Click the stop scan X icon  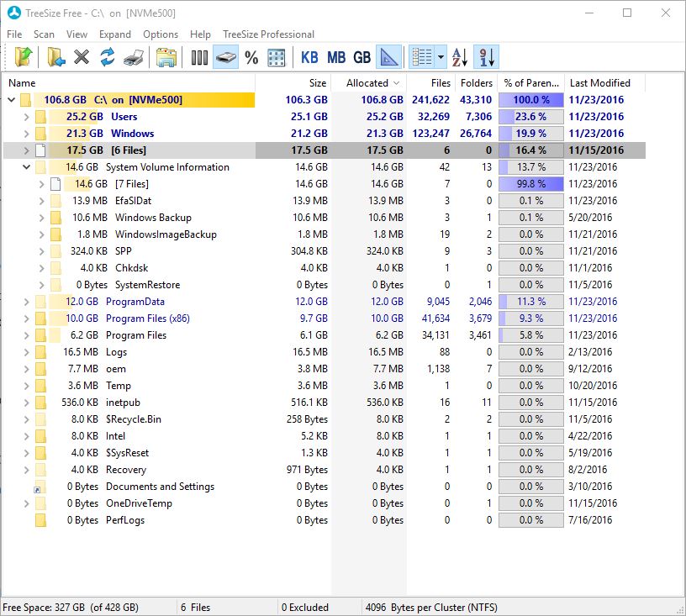pyautogui.click(x=82, y=57)
